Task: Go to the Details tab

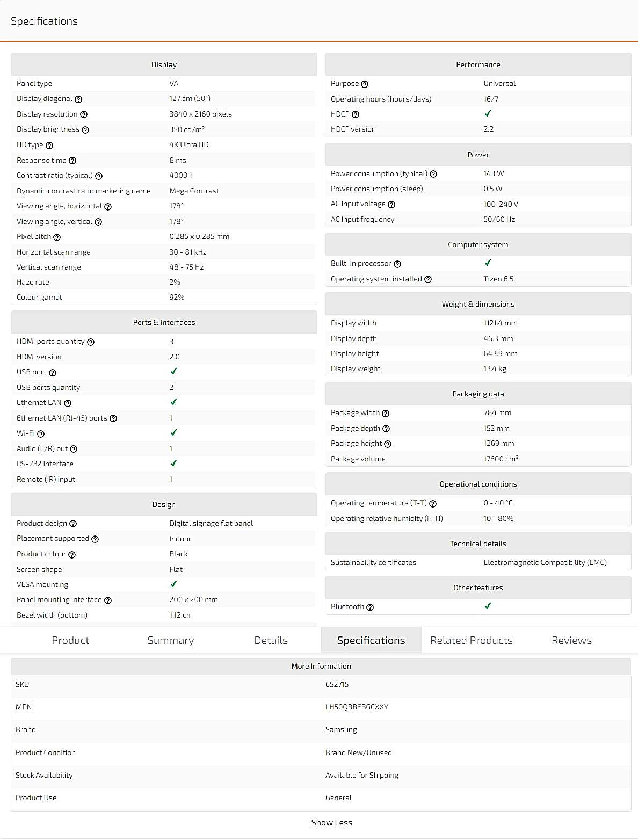Action: point(271,640)
